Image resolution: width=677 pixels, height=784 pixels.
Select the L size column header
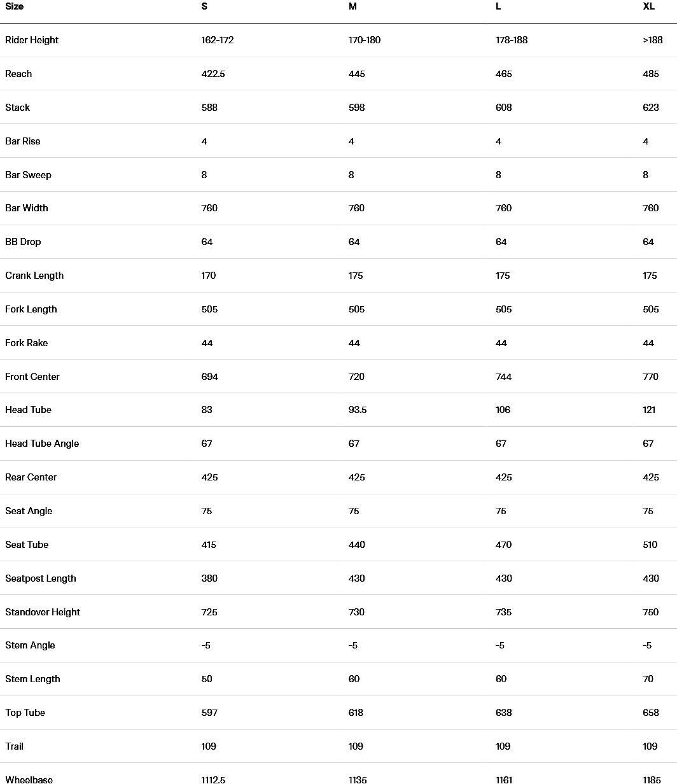[498, 6]
